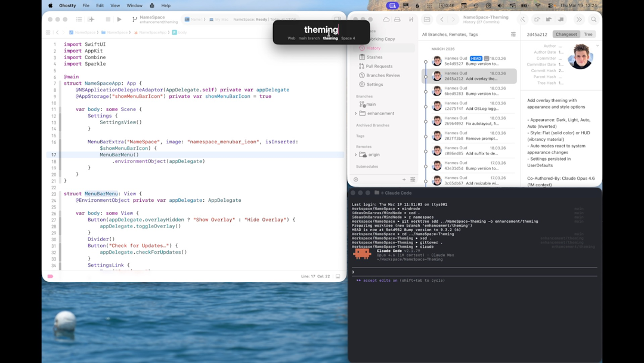The image size is (644, 363).
Task: Click the Stop button in Xcode's toolbar
Action: click(108, 19)
